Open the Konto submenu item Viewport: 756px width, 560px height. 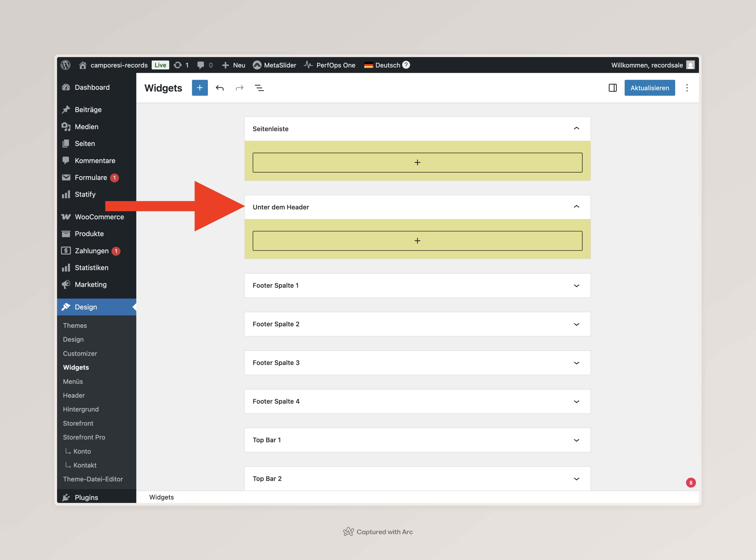(82, 451)
